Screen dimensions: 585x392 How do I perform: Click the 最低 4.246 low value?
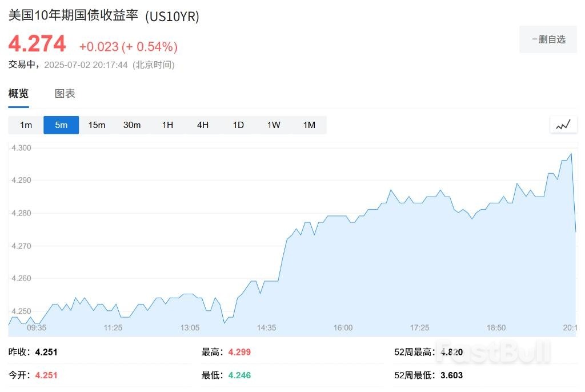click(x=239, y=375)
